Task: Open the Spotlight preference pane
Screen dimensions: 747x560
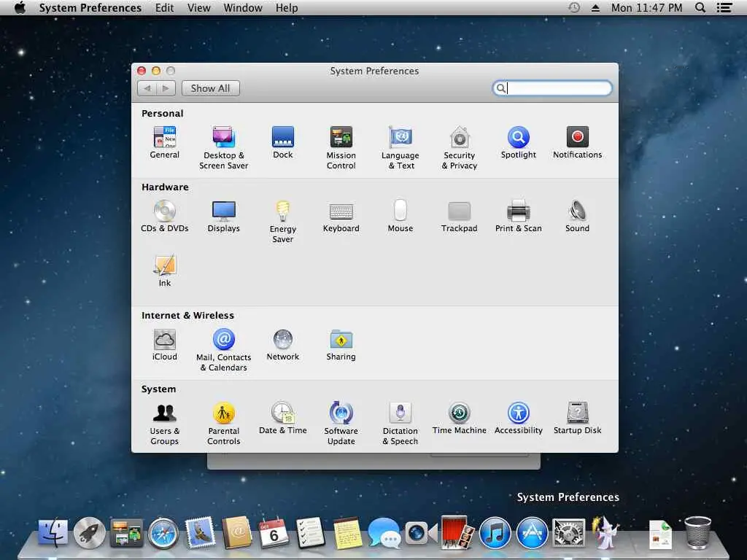Action: (x=519, y=142)
